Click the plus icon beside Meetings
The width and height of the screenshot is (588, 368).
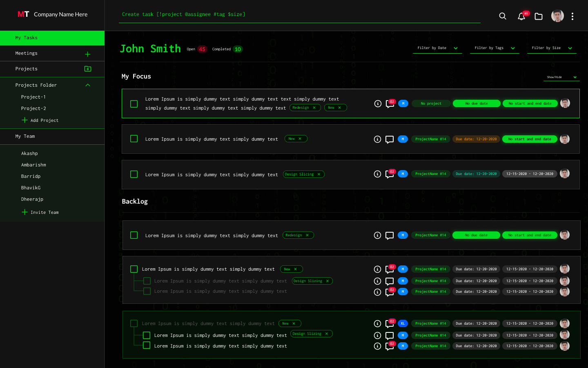coord(87,54)
